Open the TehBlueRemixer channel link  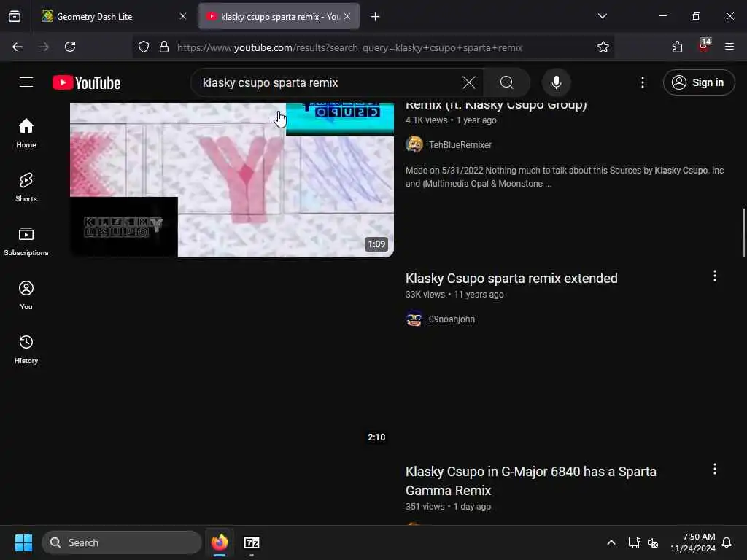(x=460, y=145)
